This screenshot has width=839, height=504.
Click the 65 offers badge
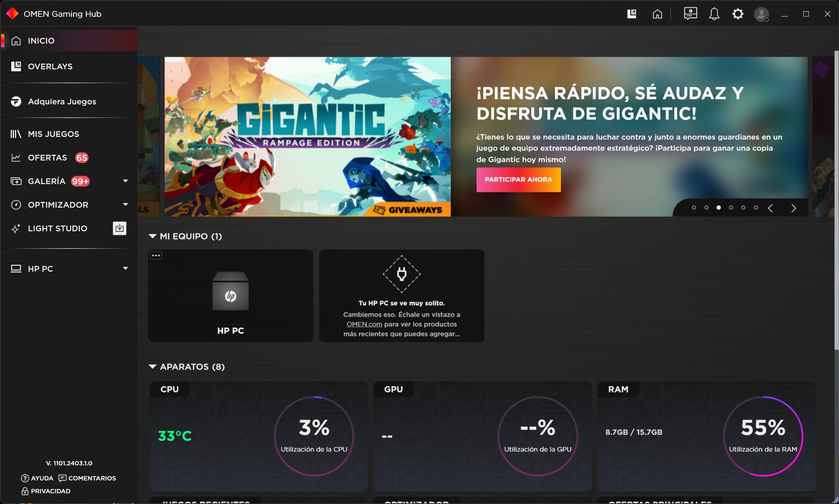pos(82,158)
